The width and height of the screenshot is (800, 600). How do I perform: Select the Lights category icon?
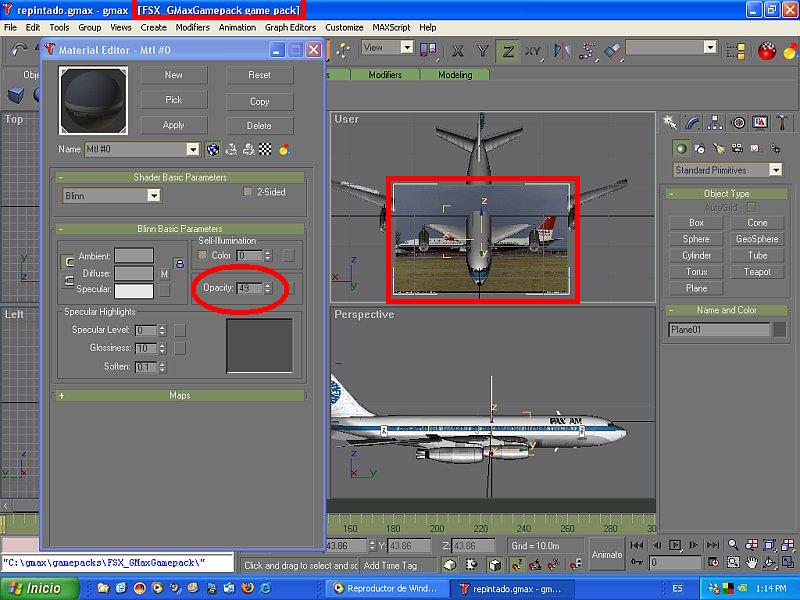pyautogui.click(x=718, y=147)
